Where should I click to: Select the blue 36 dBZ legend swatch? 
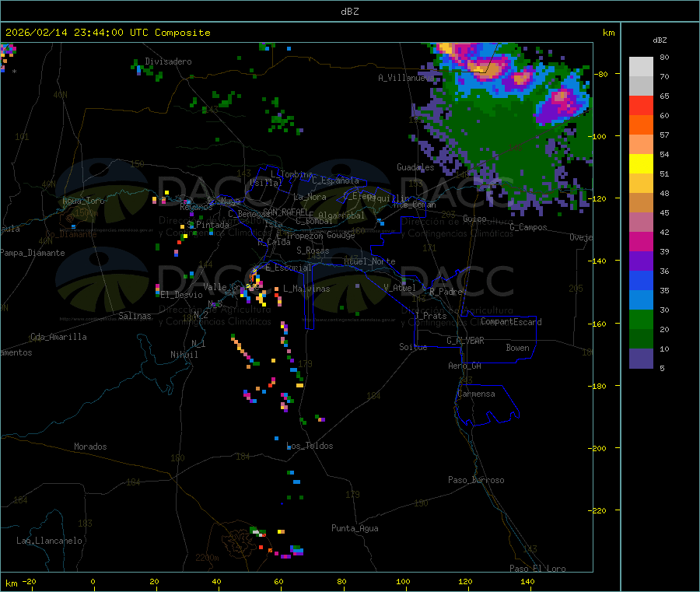[641, 280]
